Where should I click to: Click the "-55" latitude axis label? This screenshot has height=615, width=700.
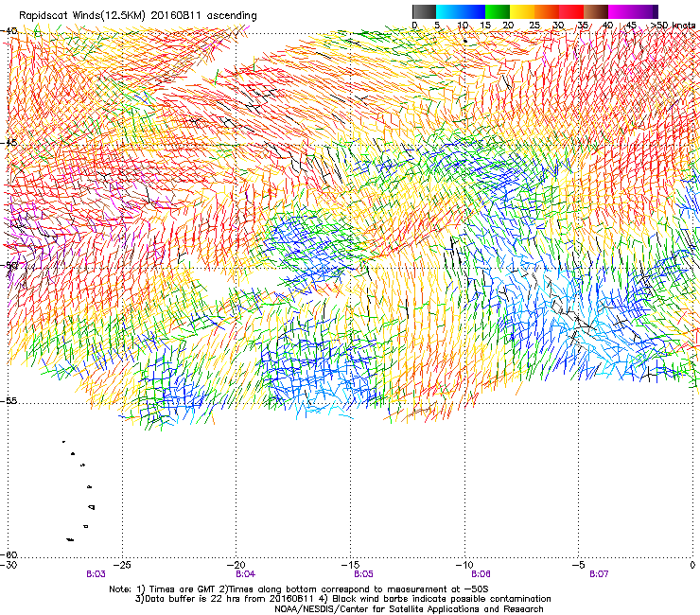[x=9, y=400]
